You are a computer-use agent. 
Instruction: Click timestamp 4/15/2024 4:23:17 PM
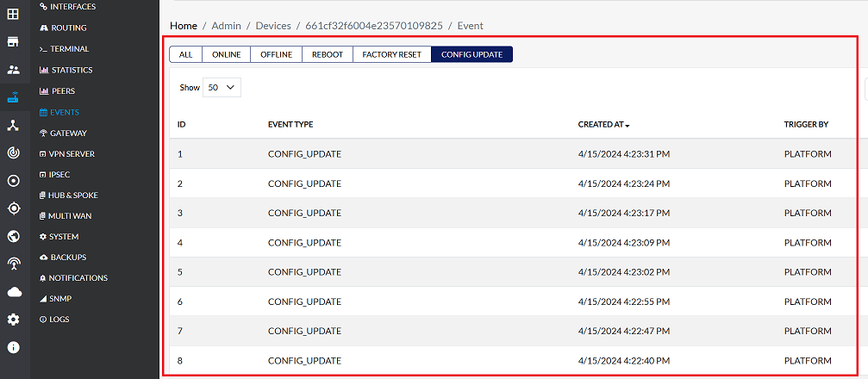(624, 213)
